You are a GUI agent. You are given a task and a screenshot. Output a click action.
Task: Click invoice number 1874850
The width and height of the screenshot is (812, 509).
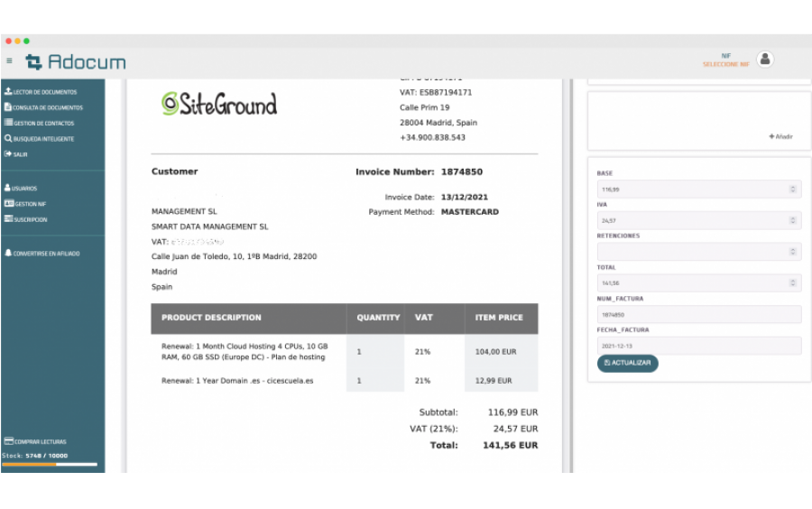tap(461, 171)
